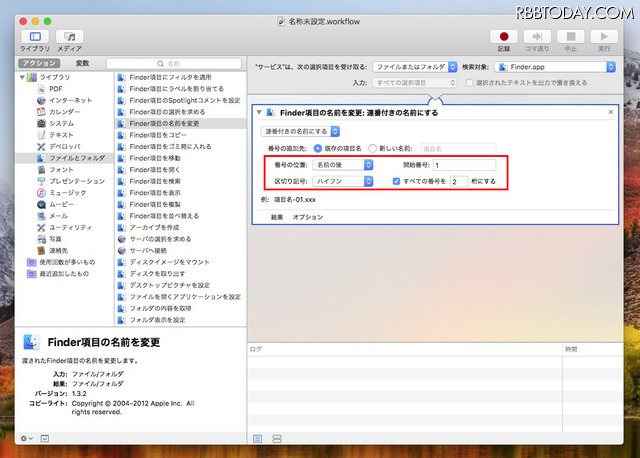Click the Stop (中止) toolbar button
640x458 pixels.
(x=571, y=37)
